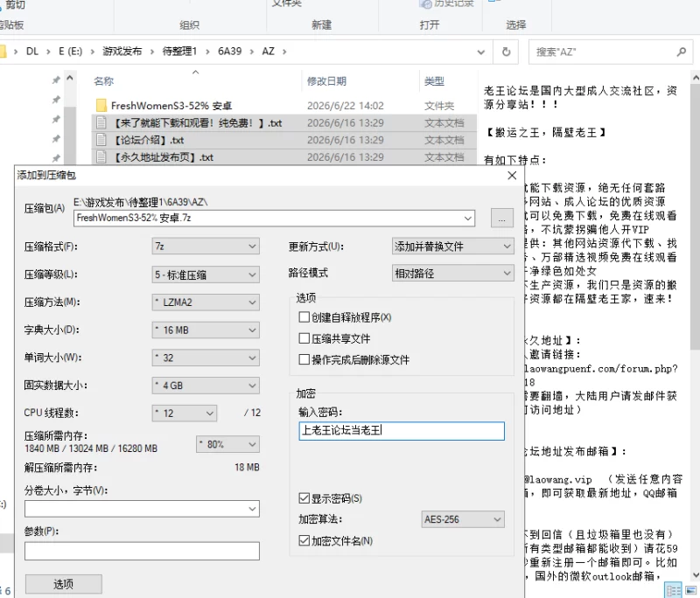700x598 pixels.
Task: Open the 分卷大小 combo box
Action: click(x=142, y=509)
